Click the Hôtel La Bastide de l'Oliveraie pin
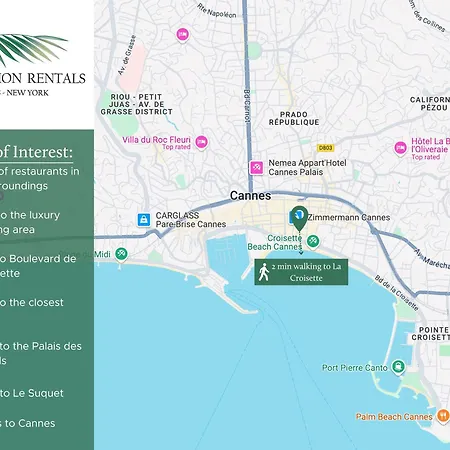The width and height of the screenshot is (450, 450). point(400,148)
